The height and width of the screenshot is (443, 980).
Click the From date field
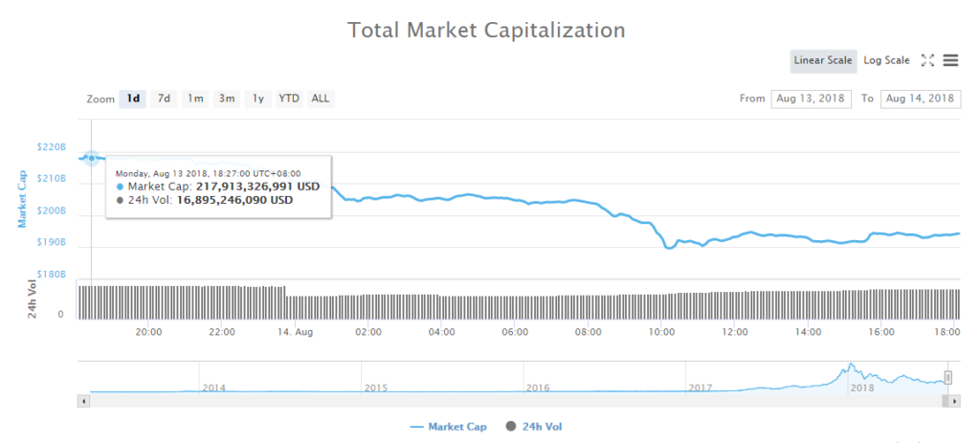[x=811, y=99]
